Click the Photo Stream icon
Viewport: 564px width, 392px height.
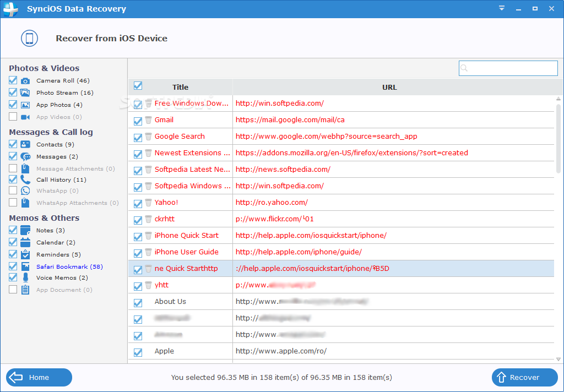click(25, 93)
